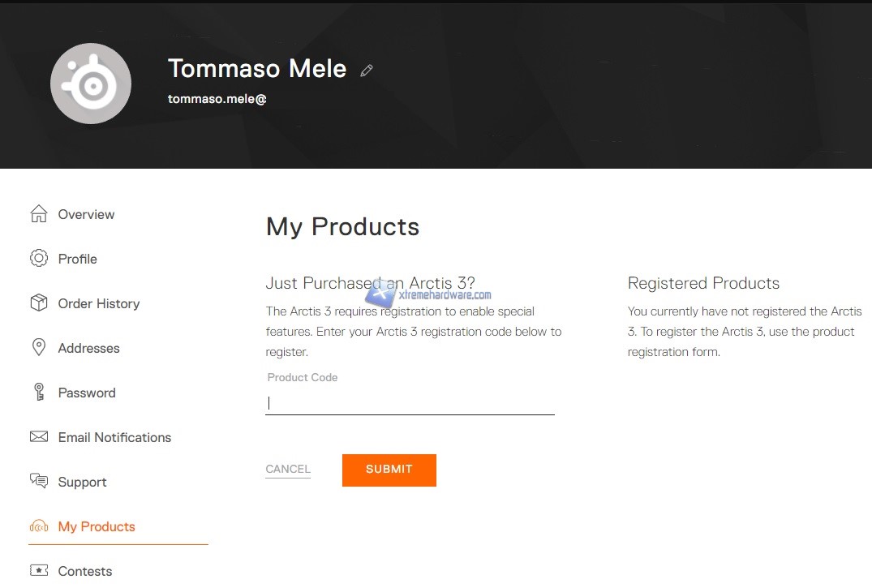The image size is (872, 588).
Task: Click the Addresses location pin icon
Action: (39, 348)
